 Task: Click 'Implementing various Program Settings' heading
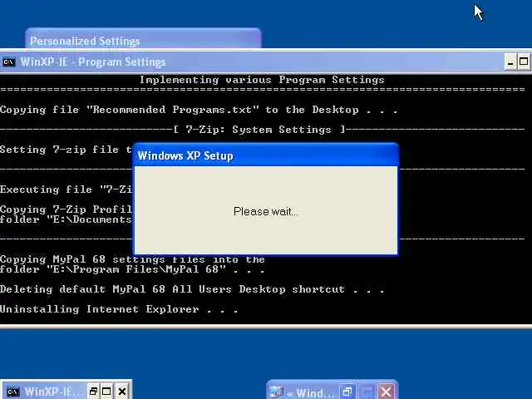262,80
